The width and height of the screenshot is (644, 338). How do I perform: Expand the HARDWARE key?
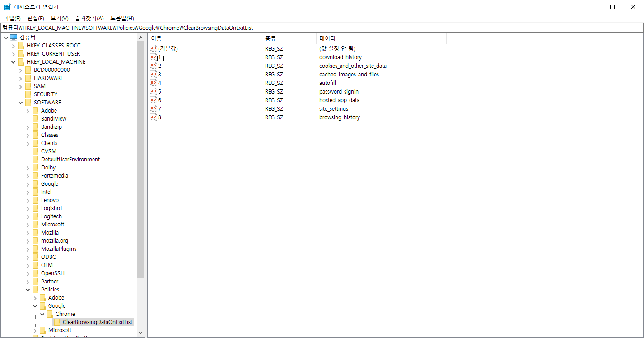point(20,78)
